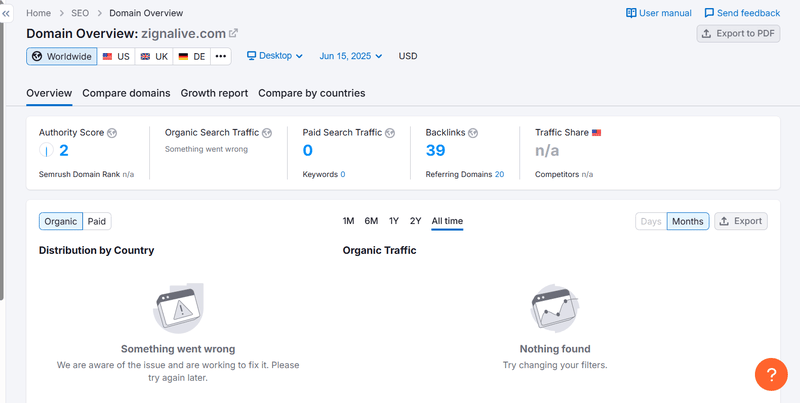Click the Semrush Domain Rank n/a text
Screen dimensions: 800x403
87,174
